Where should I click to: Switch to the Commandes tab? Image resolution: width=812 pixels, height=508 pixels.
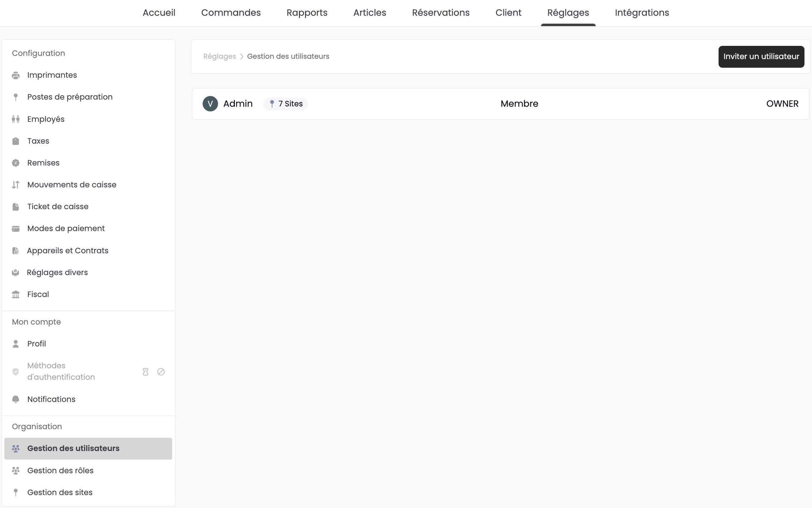(231, 13)
